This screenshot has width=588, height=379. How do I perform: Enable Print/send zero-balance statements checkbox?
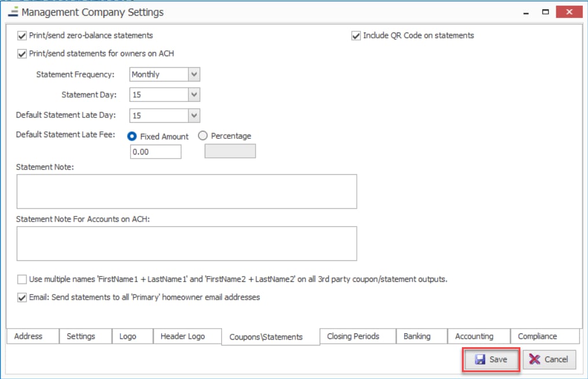click(22, 36)
